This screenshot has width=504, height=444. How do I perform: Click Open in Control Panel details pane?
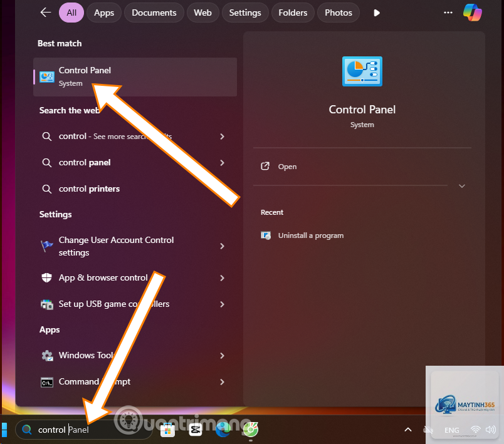[x=287, y=167]
